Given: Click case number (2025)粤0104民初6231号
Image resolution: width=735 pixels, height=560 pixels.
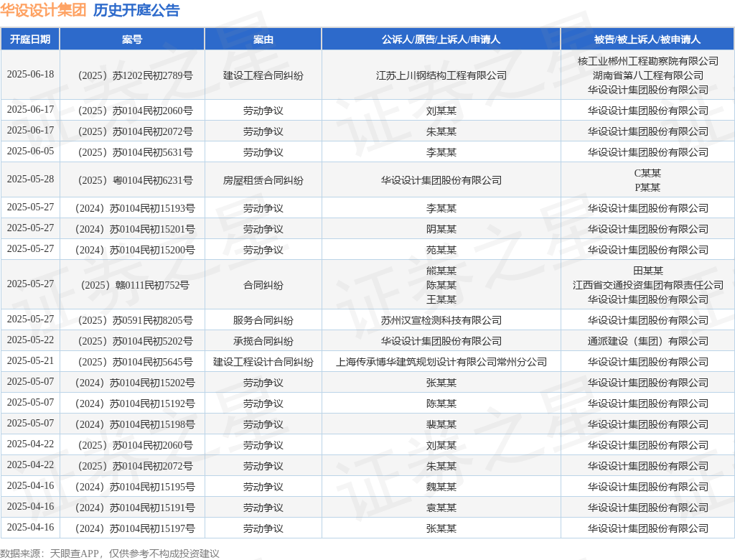Looking at the screenshot, I should pyautogui.click(x=135, y=180).
